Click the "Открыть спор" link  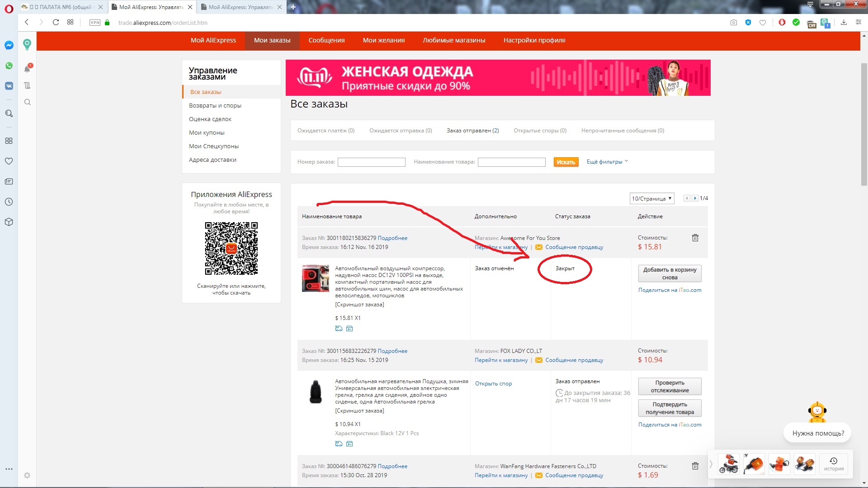[x=493, y=384]
